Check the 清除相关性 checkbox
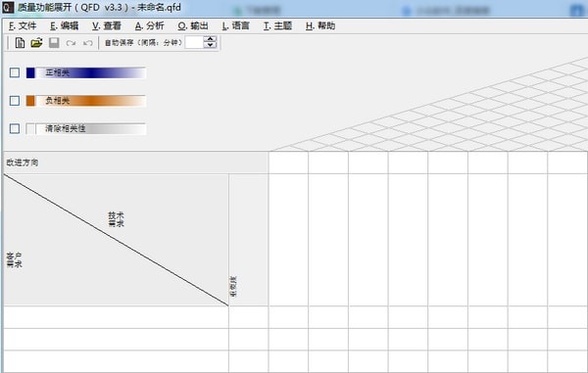The image size is (588, 373). [x=15, y=128]
